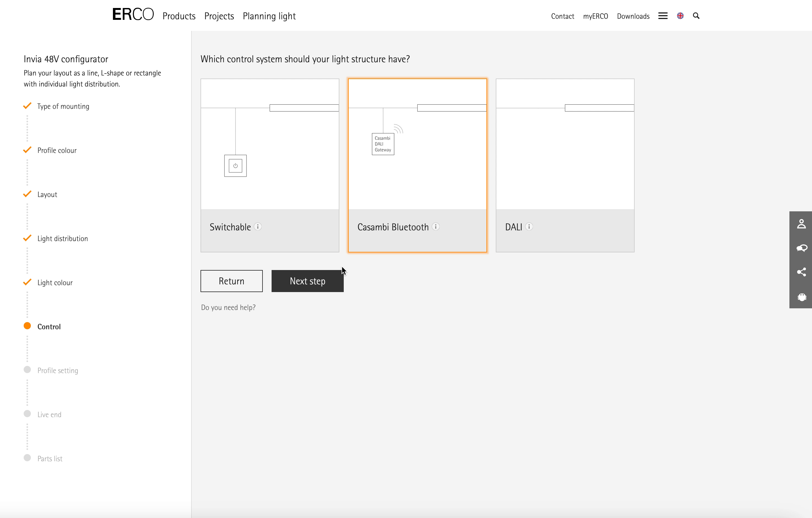Image resolution: width=812 pixels, height=518 pixels.
Task: Open the chat bubble sidebar icon
Action: click(x=801, y=248)
